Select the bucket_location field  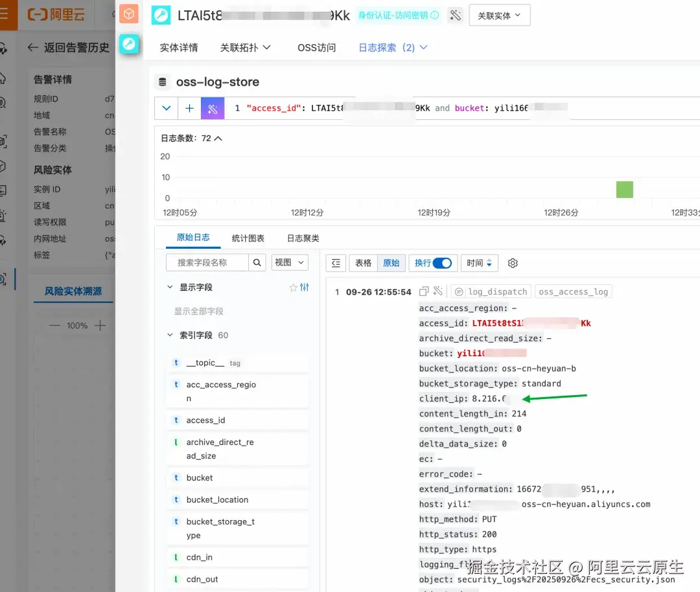click(x=237, y=499)
